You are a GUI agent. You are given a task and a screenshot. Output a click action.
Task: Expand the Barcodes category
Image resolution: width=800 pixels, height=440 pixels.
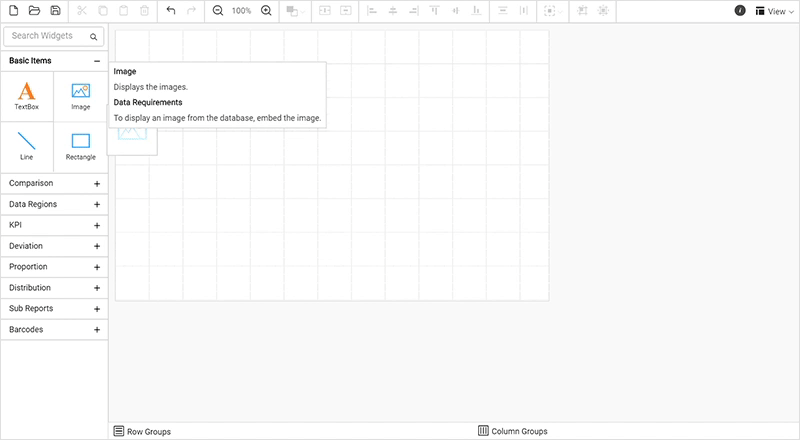point(54,330)
